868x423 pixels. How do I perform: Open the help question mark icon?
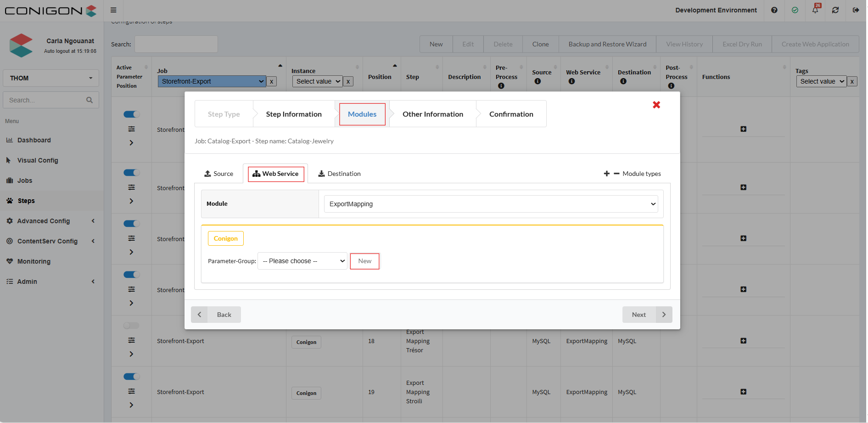774,10
